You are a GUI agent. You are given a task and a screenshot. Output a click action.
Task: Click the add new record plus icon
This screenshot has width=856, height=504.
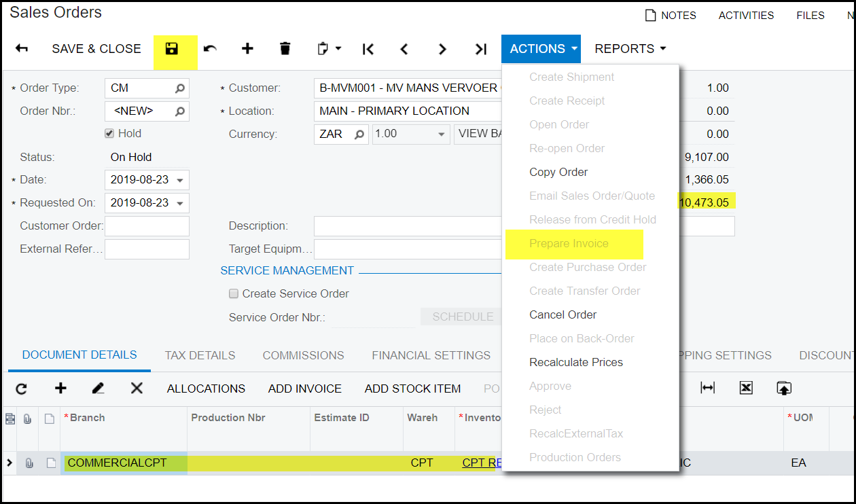pyautogui.click(x=247, y=49)
